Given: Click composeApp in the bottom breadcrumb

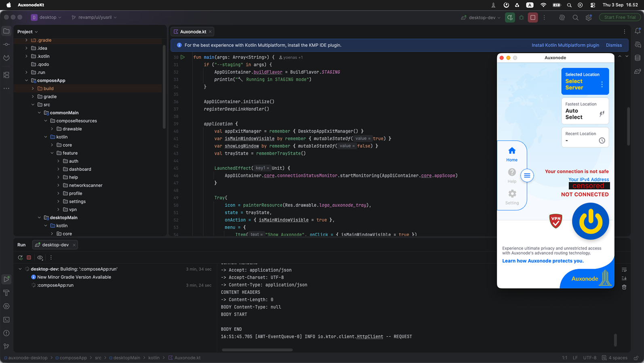Looking at the screenshot, I should (71, 358).
